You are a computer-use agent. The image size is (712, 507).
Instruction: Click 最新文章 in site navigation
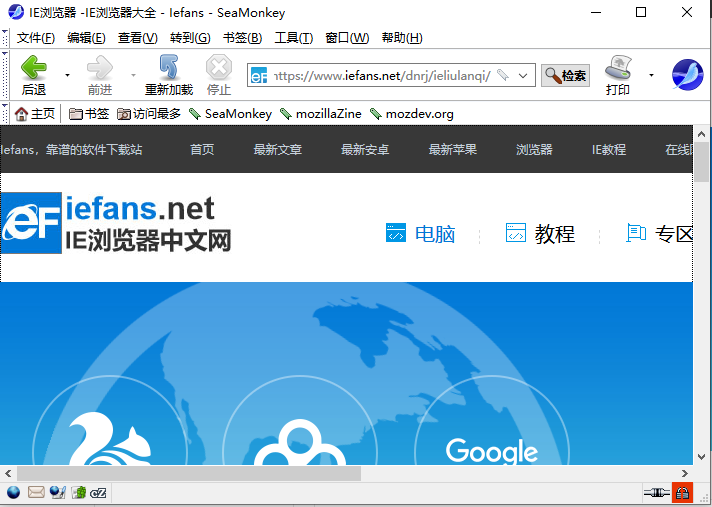(x=277, y=149)
